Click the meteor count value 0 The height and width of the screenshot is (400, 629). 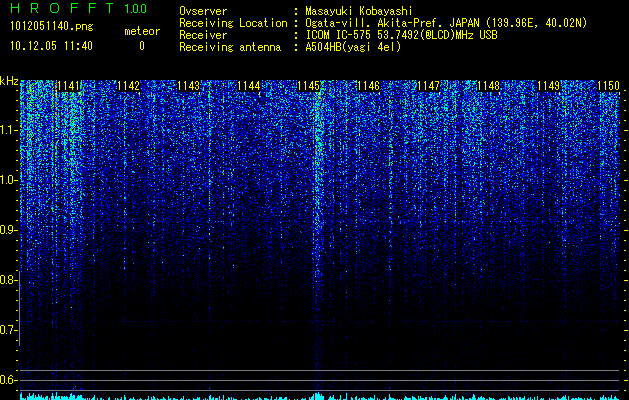142,46
